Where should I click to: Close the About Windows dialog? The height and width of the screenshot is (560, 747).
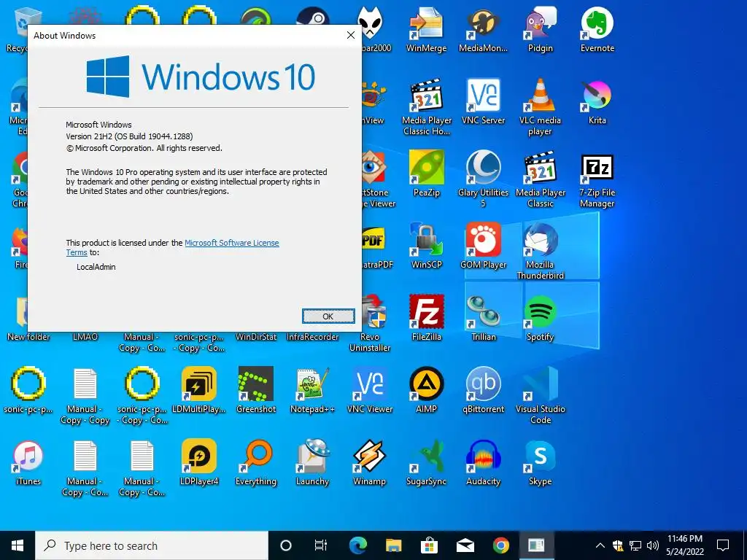coord(351,35)
